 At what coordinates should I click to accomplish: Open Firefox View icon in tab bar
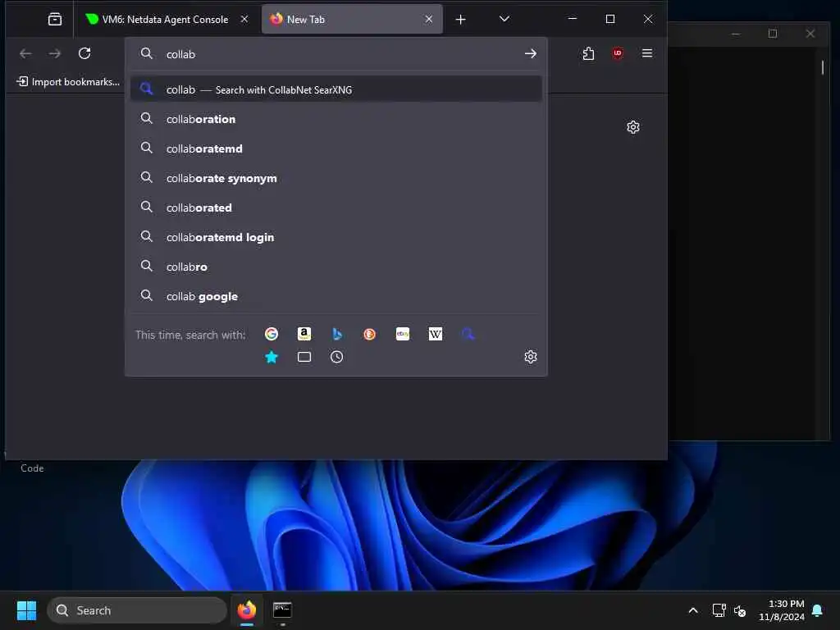[55, 20]
